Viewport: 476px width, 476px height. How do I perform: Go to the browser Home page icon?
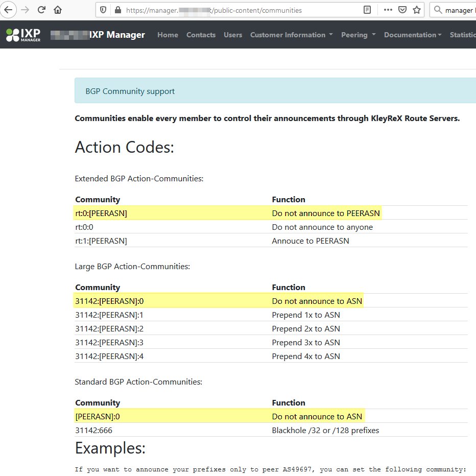[x=58, y=10]
